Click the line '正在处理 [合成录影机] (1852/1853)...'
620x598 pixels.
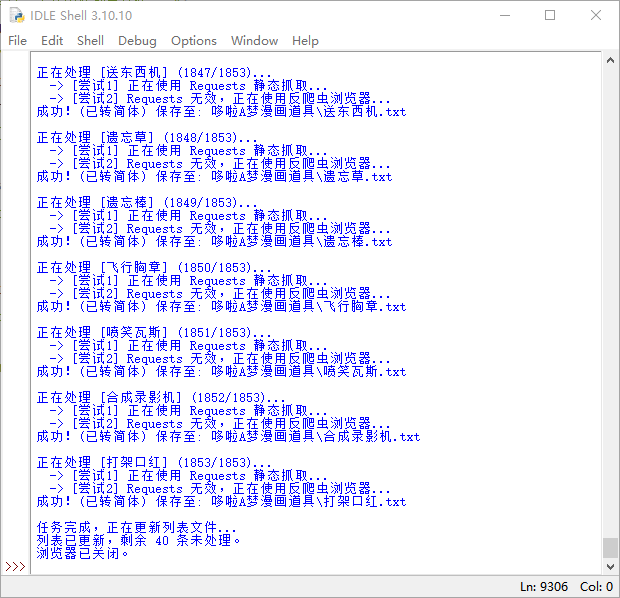coord(161,397)
